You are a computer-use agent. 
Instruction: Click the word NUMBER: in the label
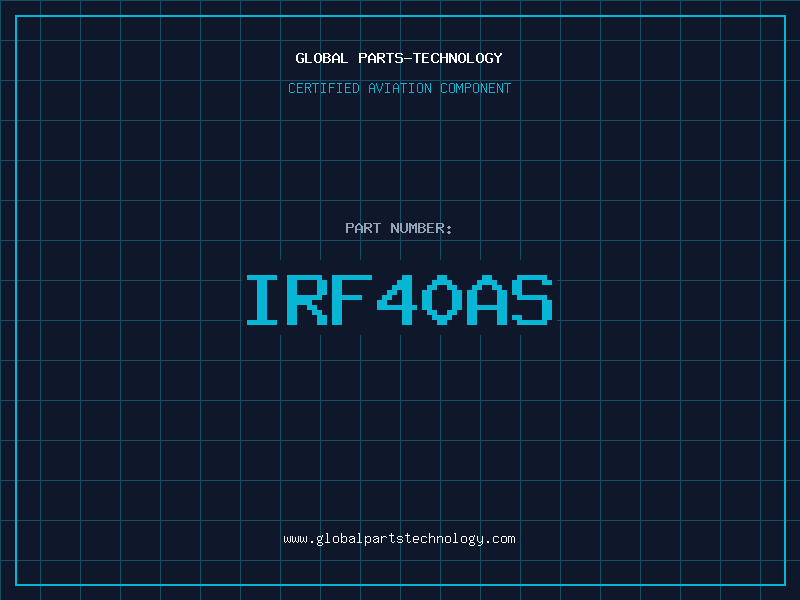421,229
